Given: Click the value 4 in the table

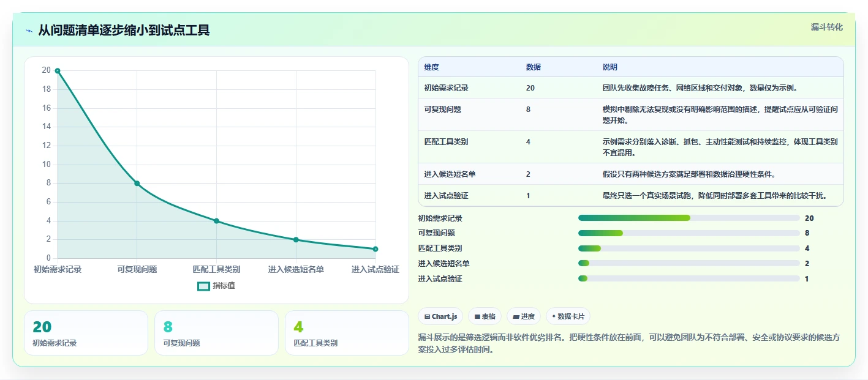Looking at the screenshot, I should coord(528,142).
